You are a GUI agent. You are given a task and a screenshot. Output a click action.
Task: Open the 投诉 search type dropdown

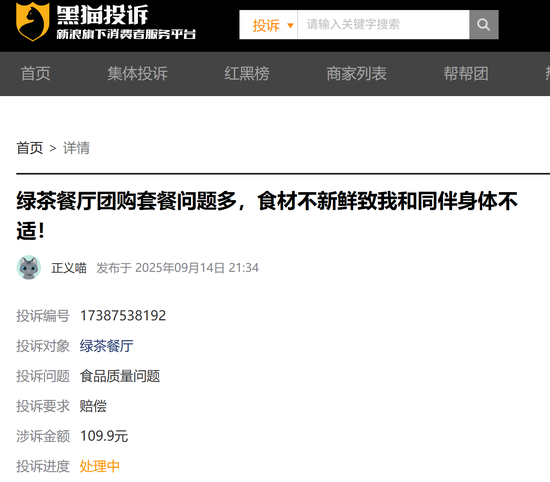coord(269,25)
